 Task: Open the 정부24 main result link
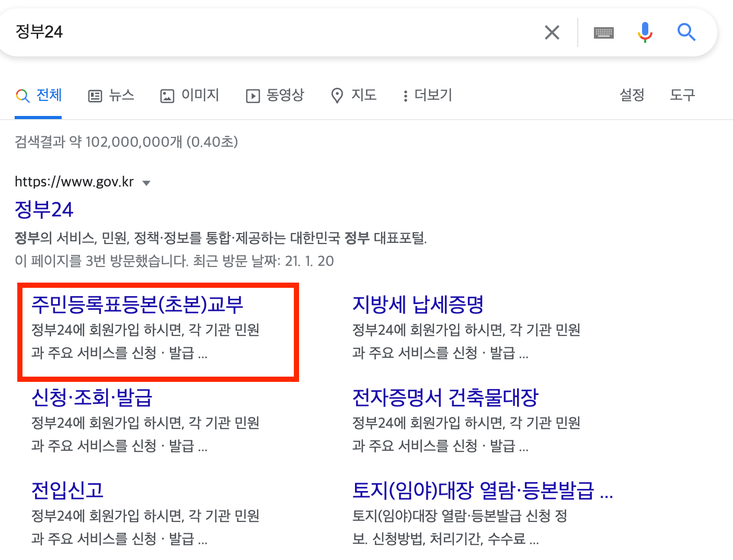click(44, 209)
